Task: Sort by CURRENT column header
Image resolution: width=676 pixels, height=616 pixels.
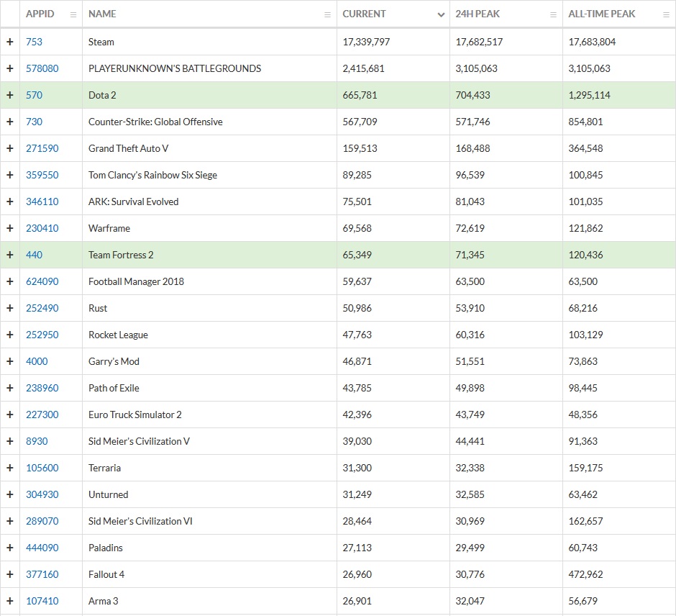Action: pos(365,14)
